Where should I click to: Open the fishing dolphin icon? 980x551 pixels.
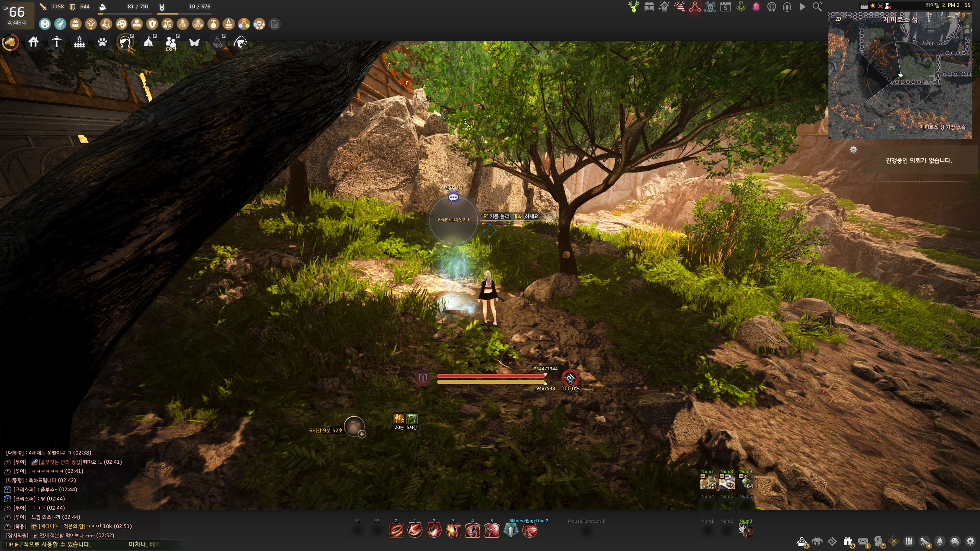[240, 42]
